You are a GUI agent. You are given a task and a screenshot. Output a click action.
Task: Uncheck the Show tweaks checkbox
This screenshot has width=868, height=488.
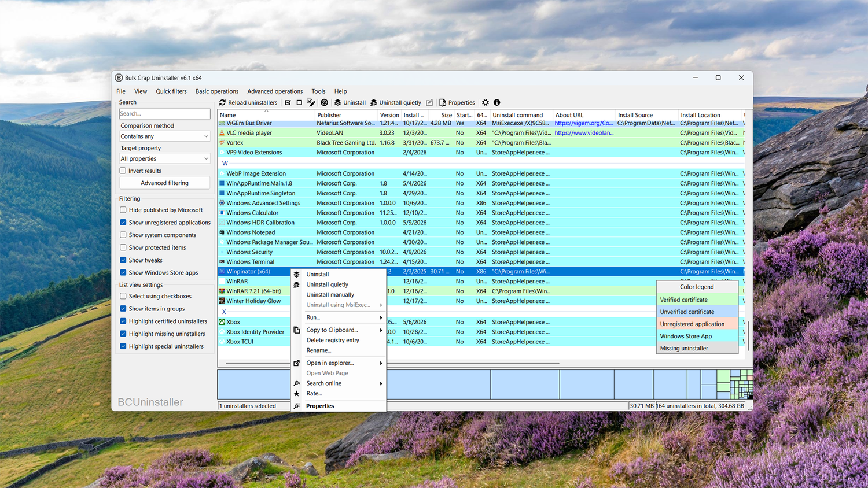point(123,260)
